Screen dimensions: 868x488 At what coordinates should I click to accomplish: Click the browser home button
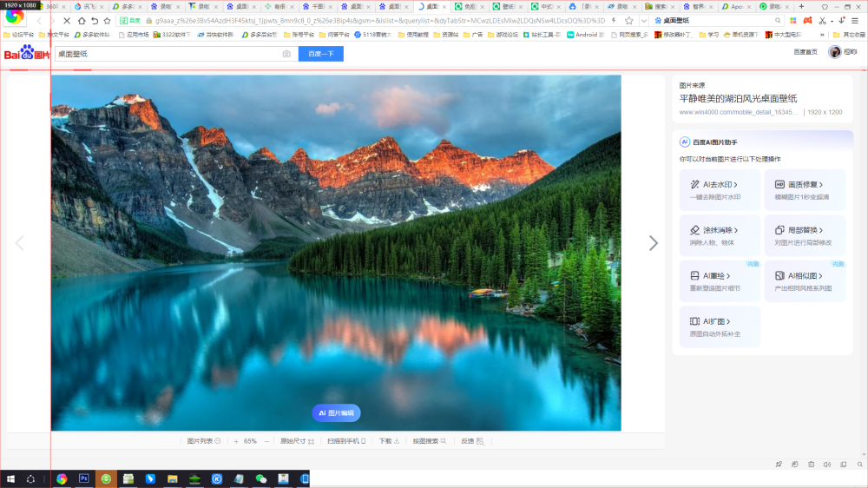(82, 21)
